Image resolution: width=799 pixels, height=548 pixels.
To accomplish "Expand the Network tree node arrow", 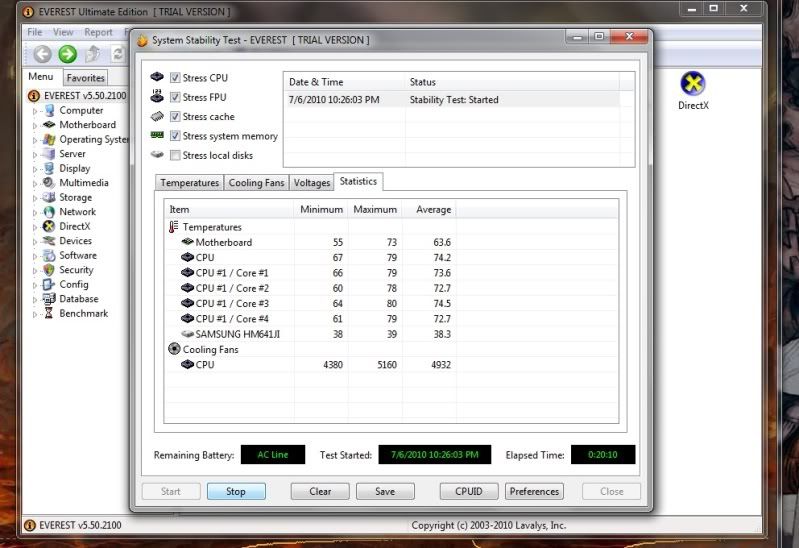I will (35, 212).
